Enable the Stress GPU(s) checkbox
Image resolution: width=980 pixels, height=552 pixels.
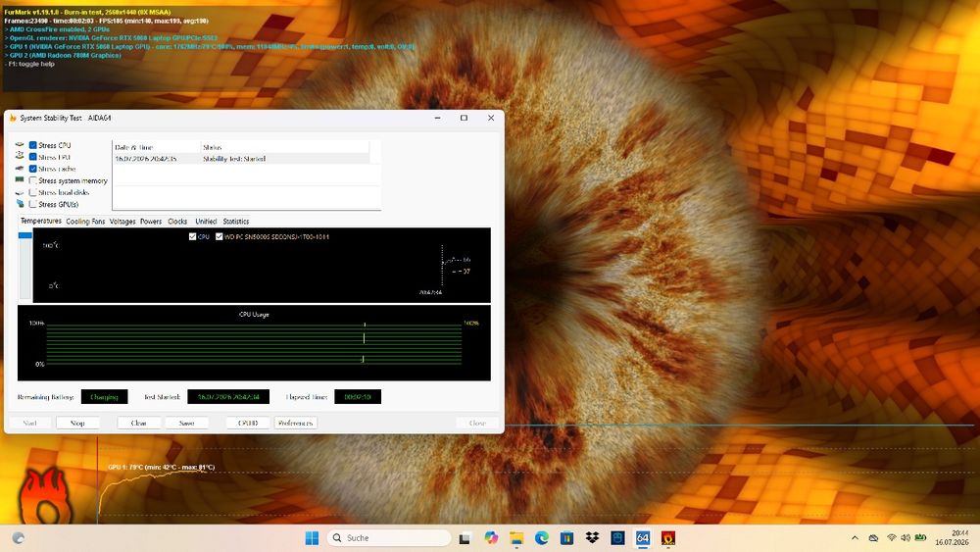[x=33, y=204]
